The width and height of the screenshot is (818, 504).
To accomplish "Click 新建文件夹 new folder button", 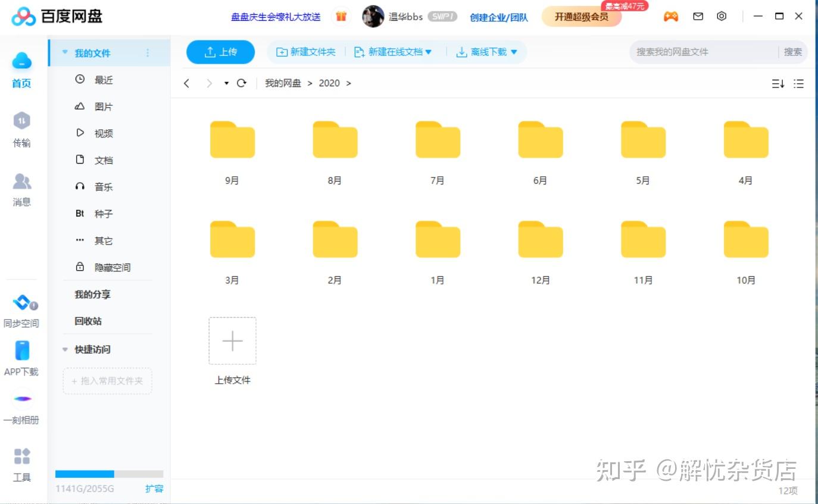I will pos(306,52).
